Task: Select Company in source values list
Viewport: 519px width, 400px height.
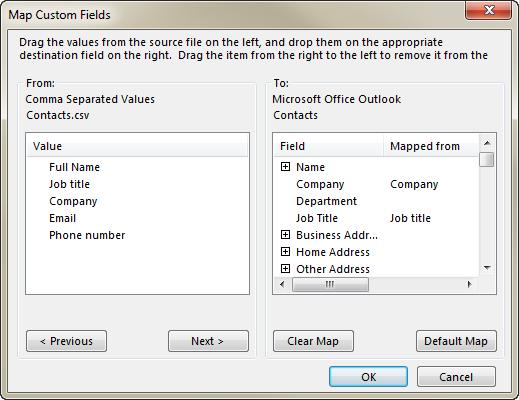Action: coord(73,201)
